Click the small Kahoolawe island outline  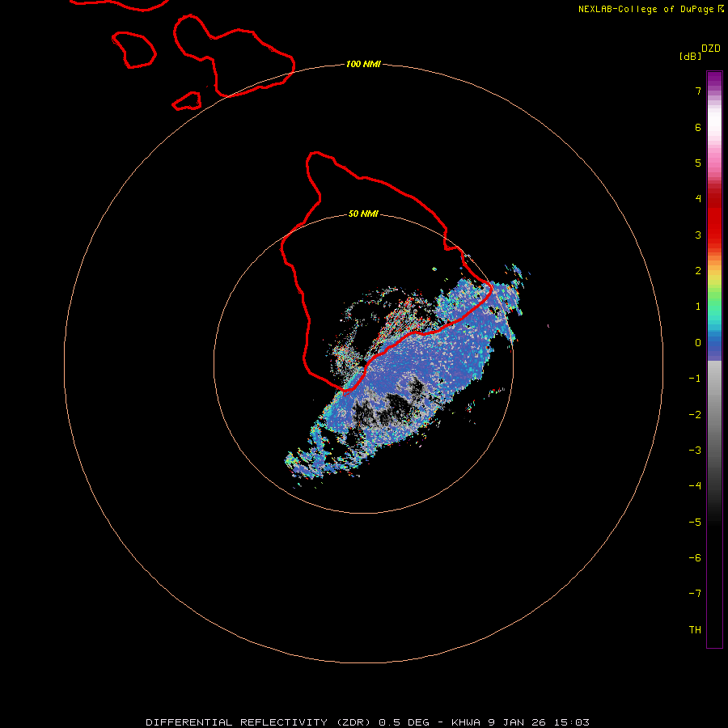pyautogui.click(x=187, y=101)
